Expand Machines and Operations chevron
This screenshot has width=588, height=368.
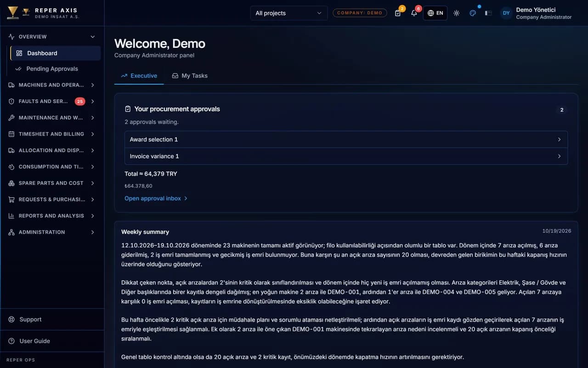pos(93,85)
